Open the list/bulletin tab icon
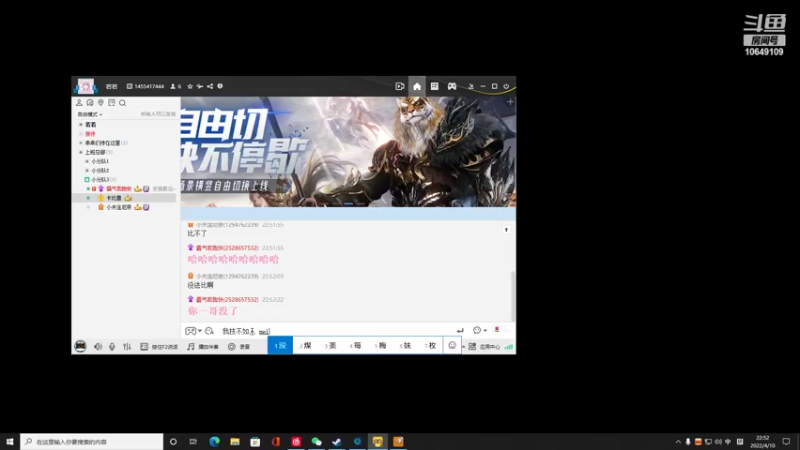Image resolution: width=800 pixels, height=450 pixels. tap(434, 86)
